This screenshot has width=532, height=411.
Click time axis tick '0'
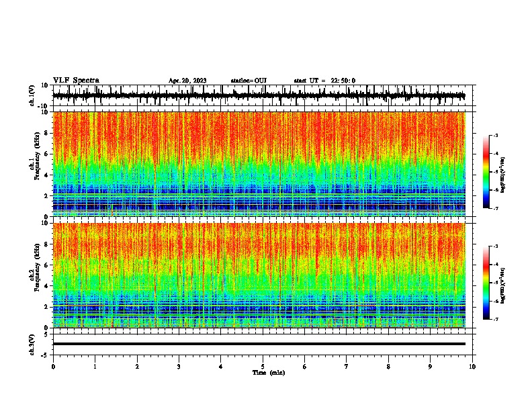[x=53, y=367]
